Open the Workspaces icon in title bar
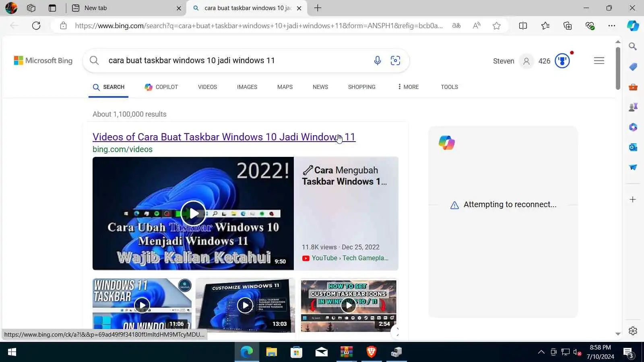This screenshot has width=644, height=362. (31, 8)
